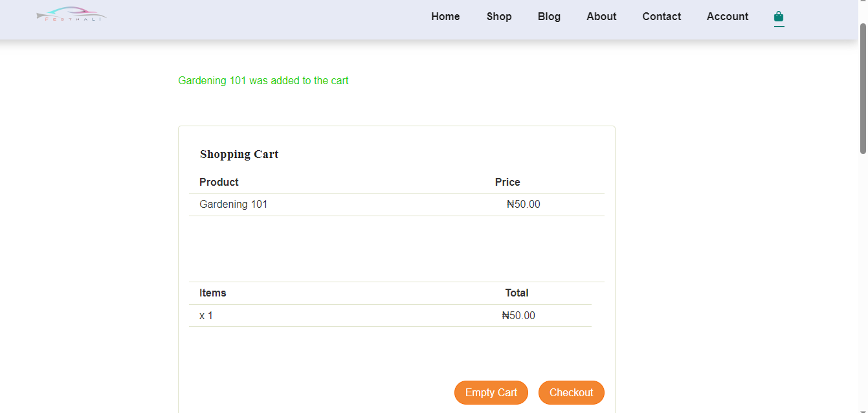
Task: Click the logo swoosh graphic
Action: 71,12
